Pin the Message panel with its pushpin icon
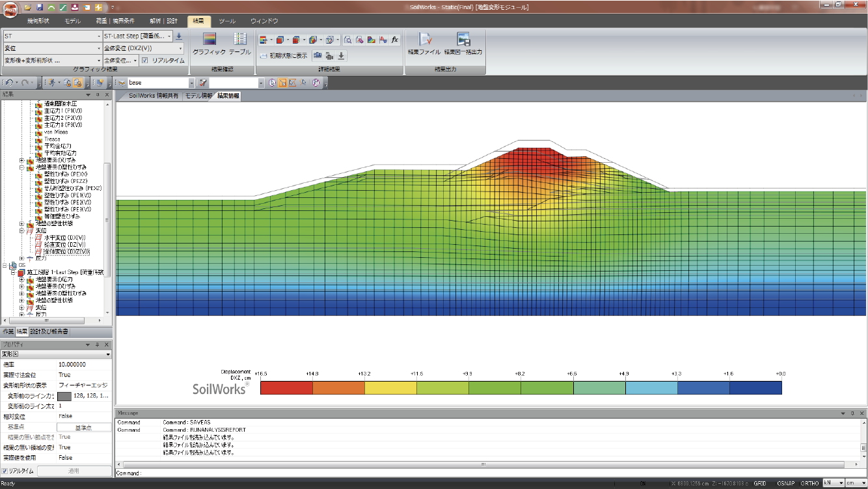 [852, 413]
